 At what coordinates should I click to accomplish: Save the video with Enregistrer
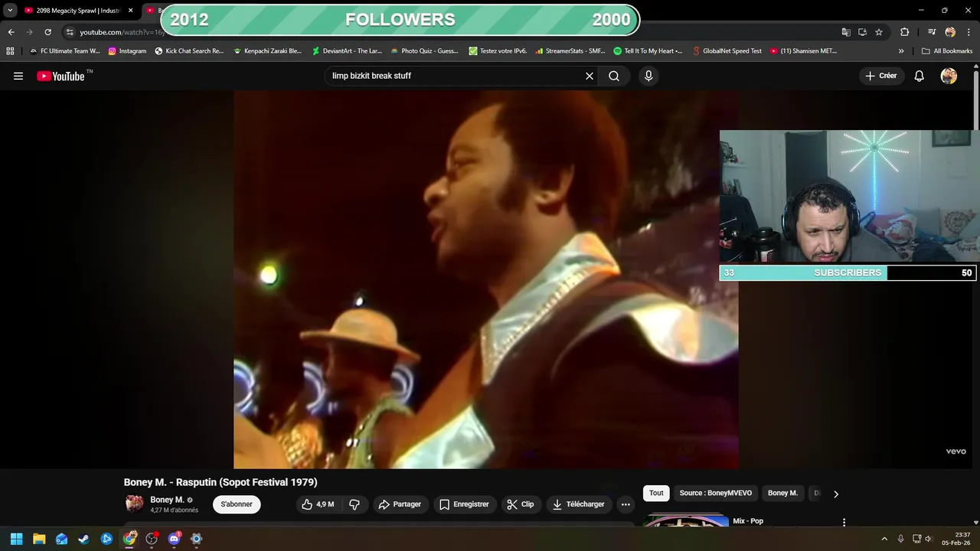[x=464, y=504]
